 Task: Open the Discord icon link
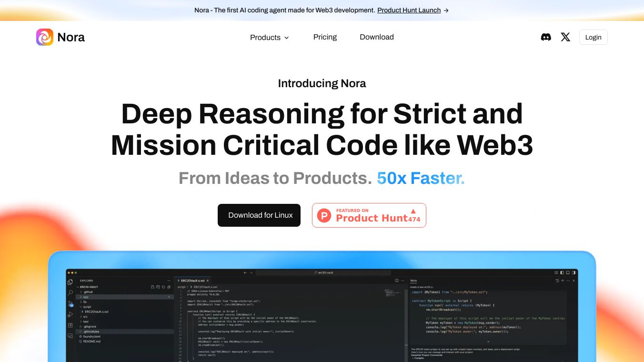[546, 37]
